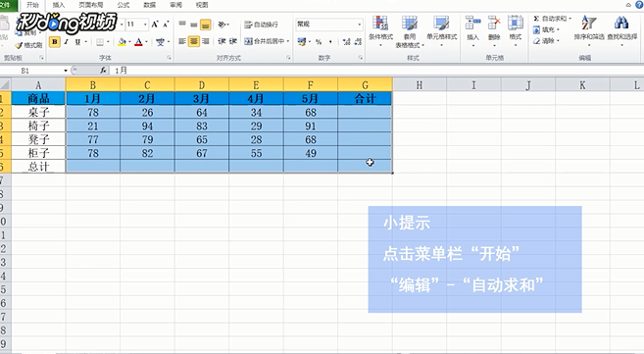Select column H header

pos(420,85)
